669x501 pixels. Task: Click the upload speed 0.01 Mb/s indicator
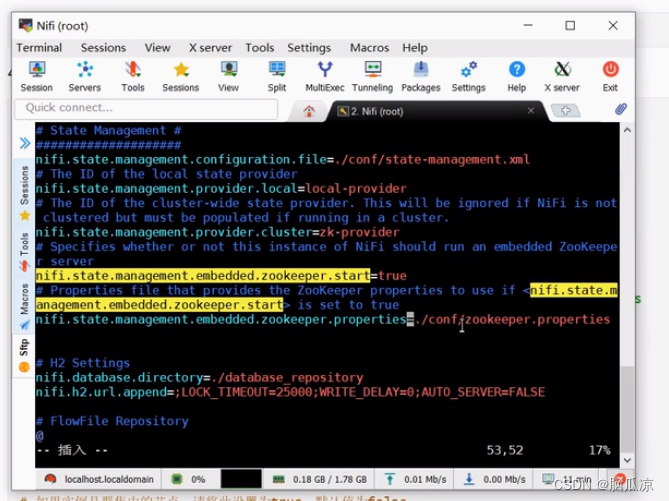pyautogui.click(x=415, y=479)
